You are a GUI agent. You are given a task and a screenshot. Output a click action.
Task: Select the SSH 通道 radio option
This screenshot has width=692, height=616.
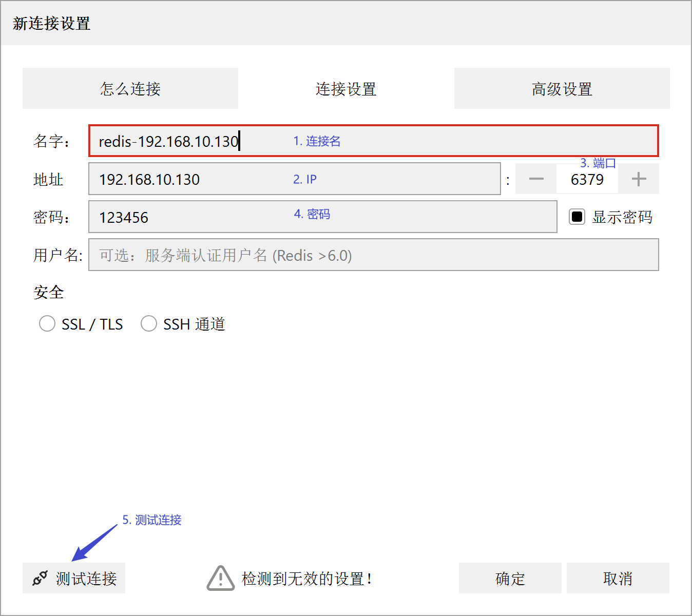click(x=149, y=324)
